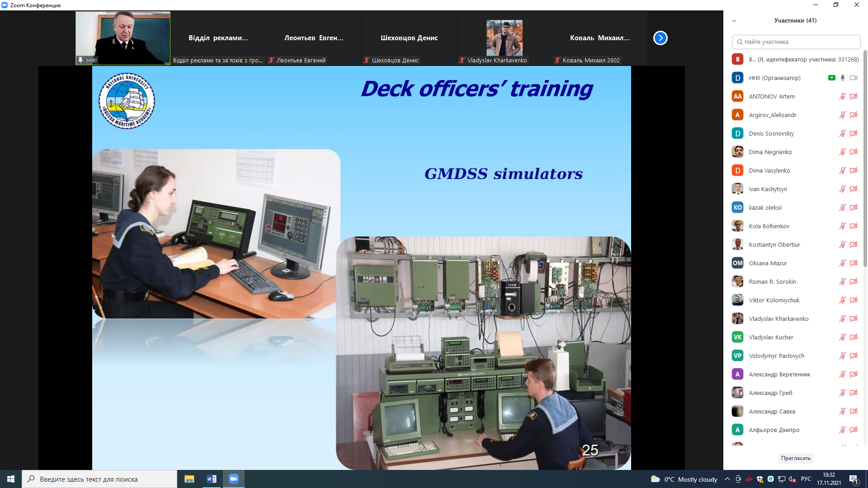Click the camera icon for Ivan Kashytsyn
The height and width of the screenshot is (488, 868).
click(854, 189)
